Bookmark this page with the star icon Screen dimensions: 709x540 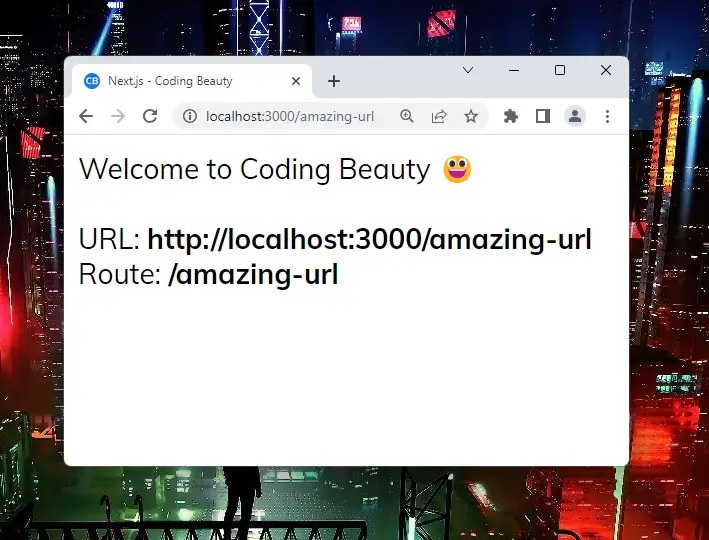coord(471,116)
